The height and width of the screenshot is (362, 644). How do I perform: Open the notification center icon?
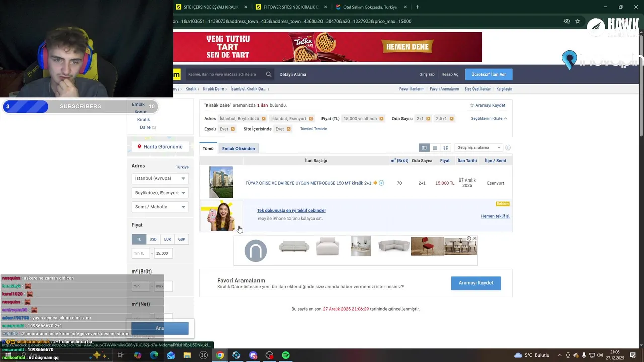pos(633,355)
